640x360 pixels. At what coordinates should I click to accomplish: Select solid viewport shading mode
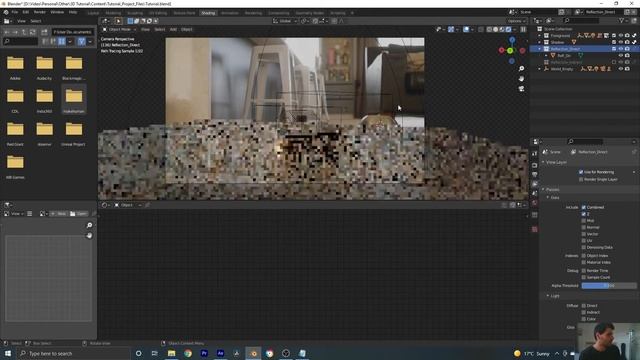pyautogui.click(x=496, y=29)
